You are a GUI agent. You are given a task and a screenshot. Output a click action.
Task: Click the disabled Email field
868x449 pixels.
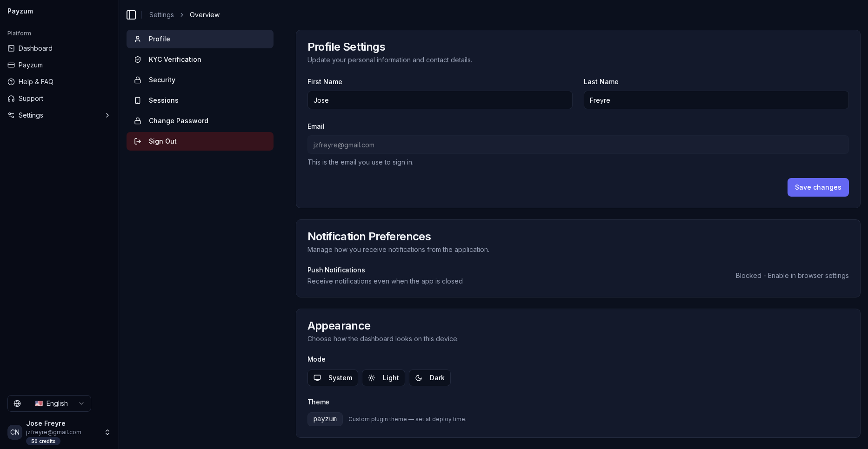click(x=578, y=145)
